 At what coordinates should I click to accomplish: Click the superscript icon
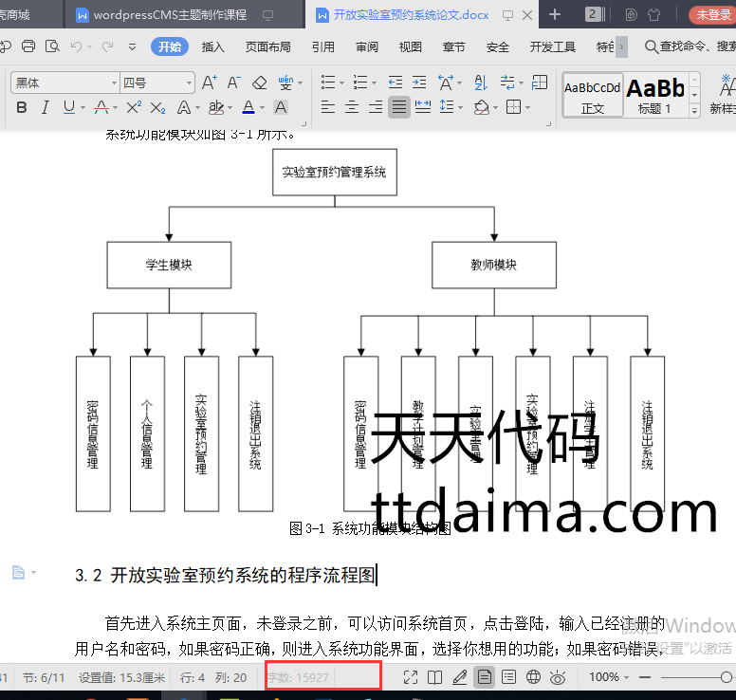(134, 108)
